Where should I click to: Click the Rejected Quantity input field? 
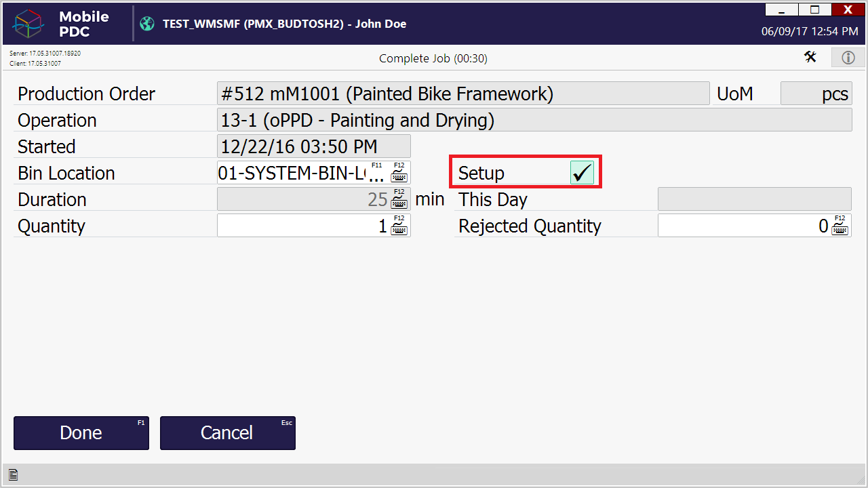pos(743,226)
